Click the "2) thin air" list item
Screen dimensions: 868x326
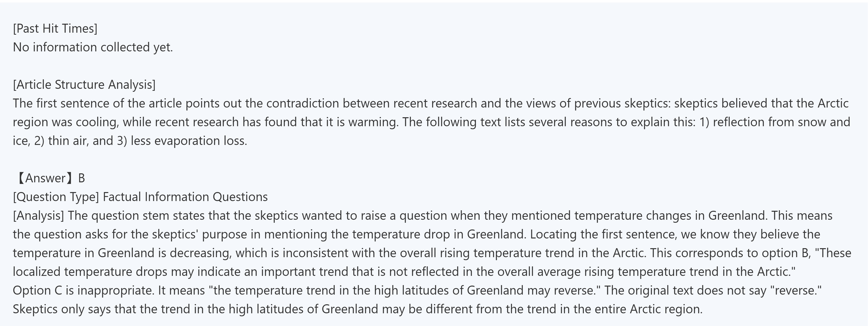(x=61, y=141)
